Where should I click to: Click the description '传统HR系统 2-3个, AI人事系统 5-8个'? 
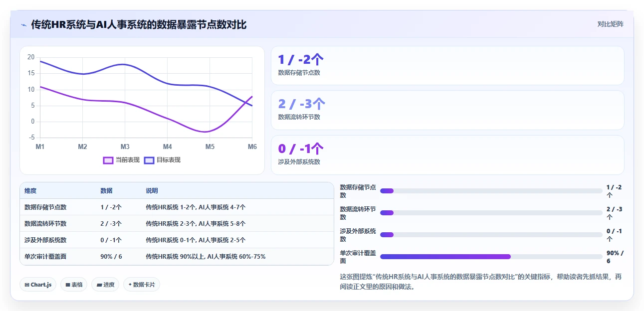coord(196,224)
